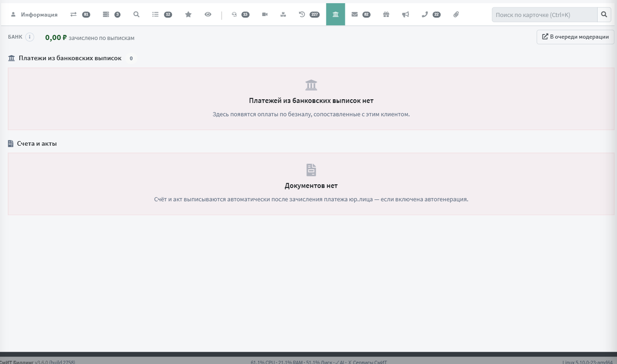Click the Счета и акты heading
617x364 pixels.
point(37,143)
